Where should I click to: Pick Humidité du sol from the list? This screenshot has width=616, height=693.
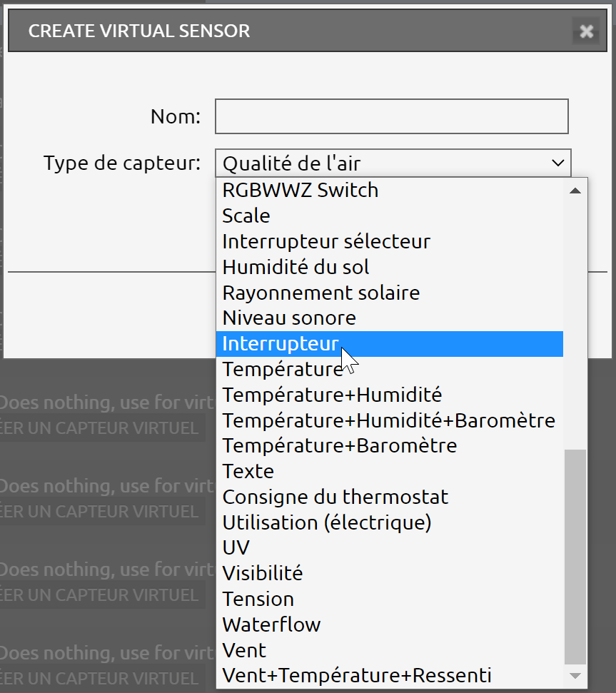tap(296, 267)
